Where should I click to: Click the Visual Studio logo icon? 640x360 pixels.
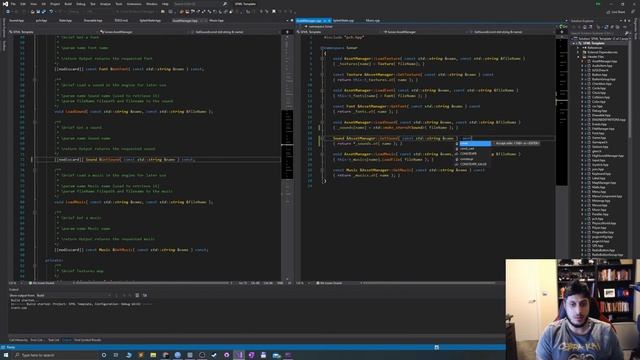[x=4, y=4]
